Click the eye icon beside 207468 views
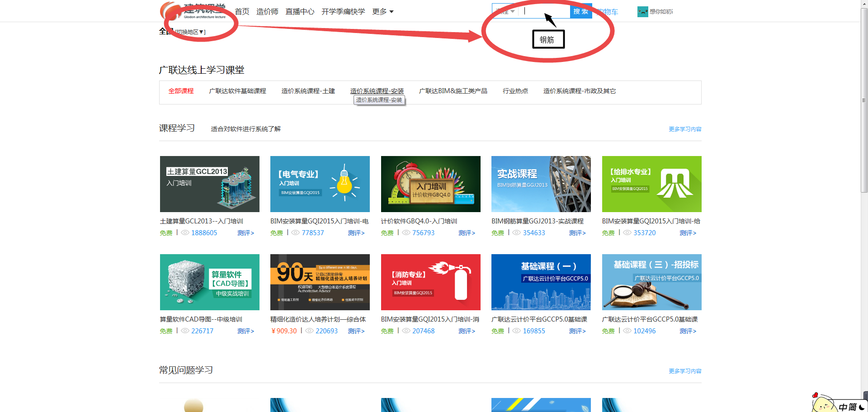 tap(406, 331)
